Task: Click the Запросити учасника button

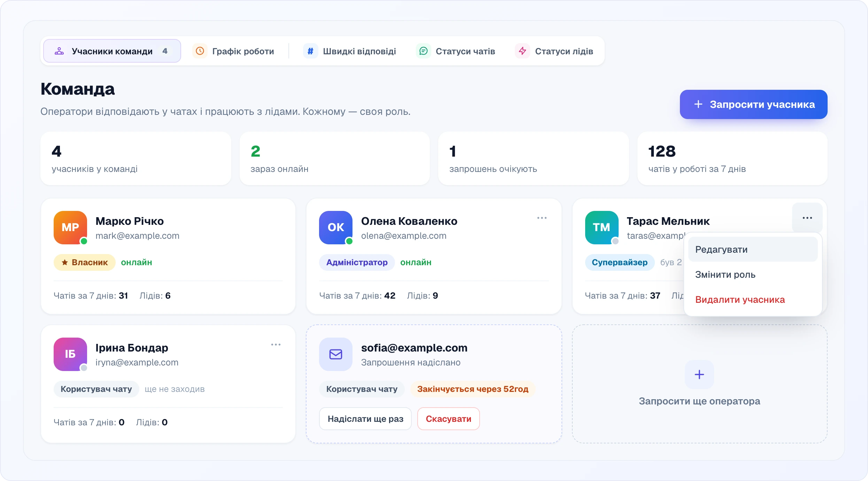Action: (754, 104)
